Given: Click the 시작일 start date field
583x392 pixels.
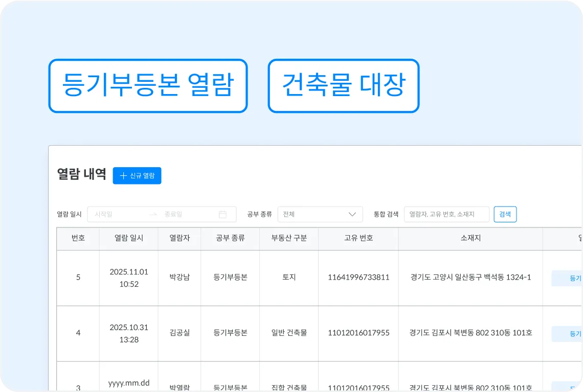Looking at the screenshot, I should 113,214.
